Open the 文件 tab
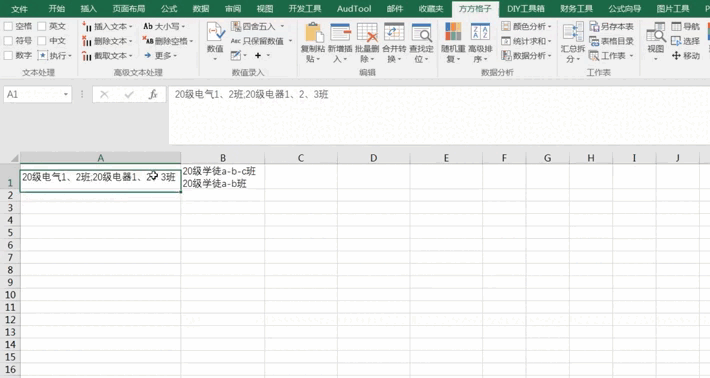 click(x=19, y=9)
